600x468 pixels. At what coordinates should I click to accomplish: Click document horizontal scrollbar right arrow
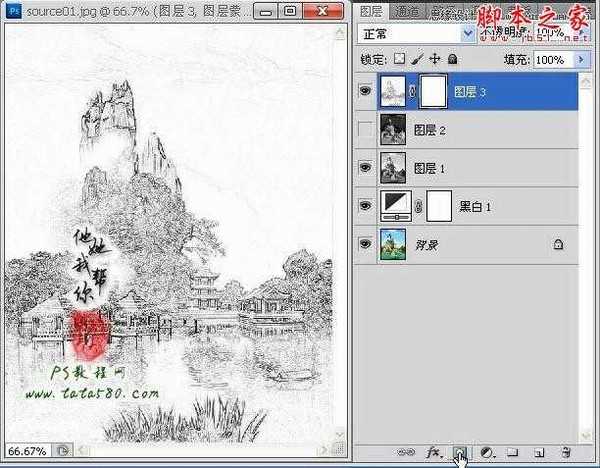[324, 450]
